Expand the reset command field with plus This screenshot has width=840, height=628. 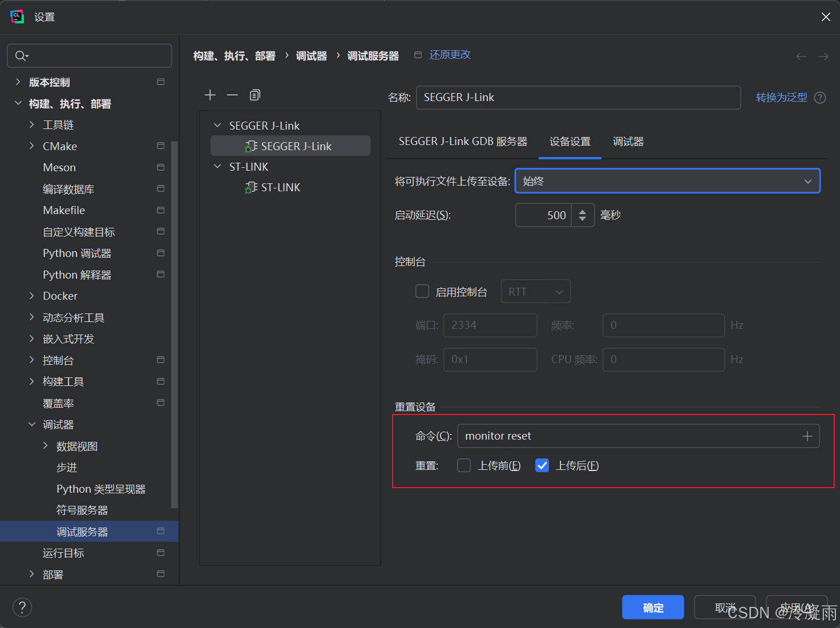[x=807, y=436]
